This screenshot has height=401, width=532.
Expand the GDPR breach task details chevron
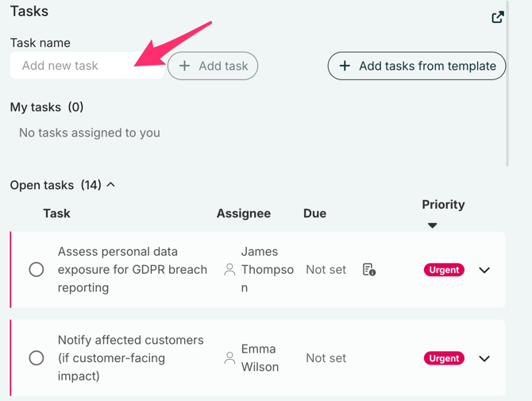point(484,270)
